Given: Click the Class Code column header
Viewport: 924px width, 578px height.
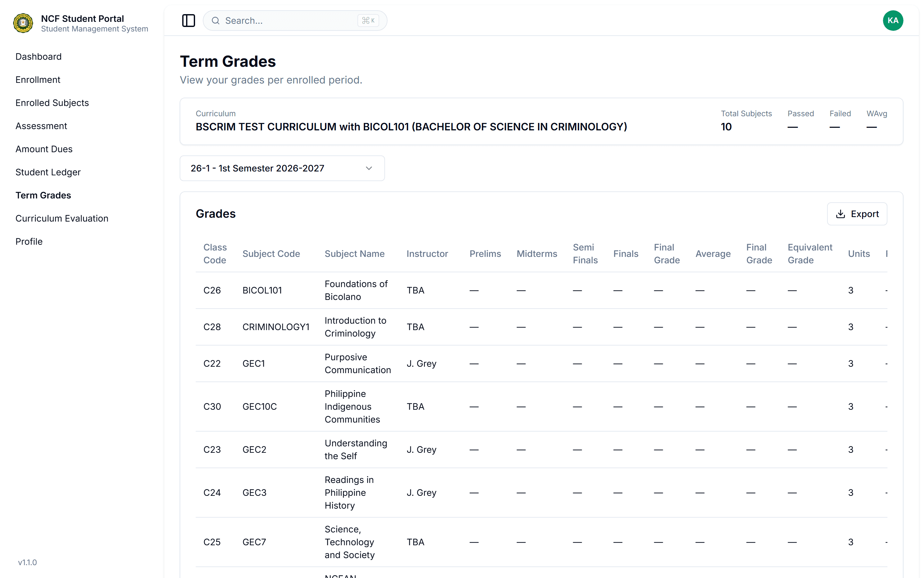Looking at the screenshot, I should click(x=215, y=254).
